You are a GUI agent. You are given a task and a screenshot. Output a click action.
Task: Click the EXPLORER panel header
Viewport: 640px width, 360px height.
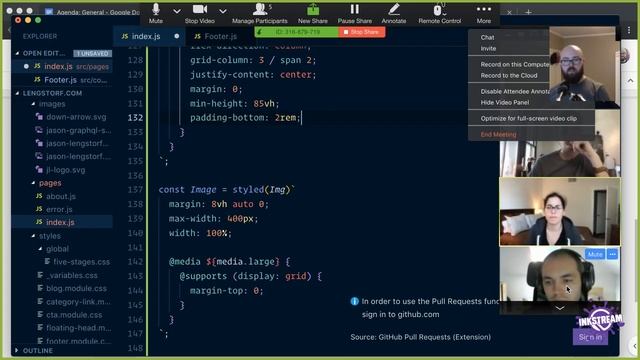(x=40, y=36)
